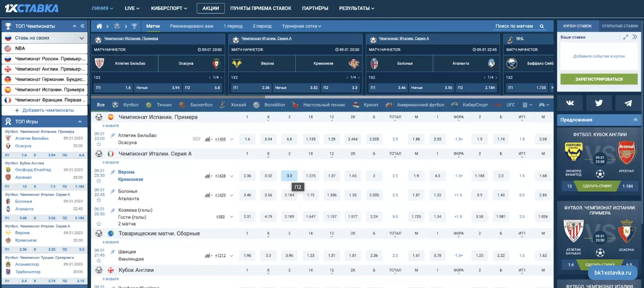Open the АКЦИИ menu item
Screen dimensions: 644x288
[x=211, y=9]
